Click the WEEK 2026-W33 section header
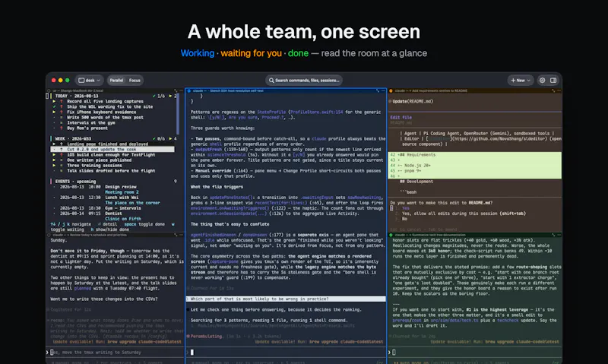 click(73, 138)
